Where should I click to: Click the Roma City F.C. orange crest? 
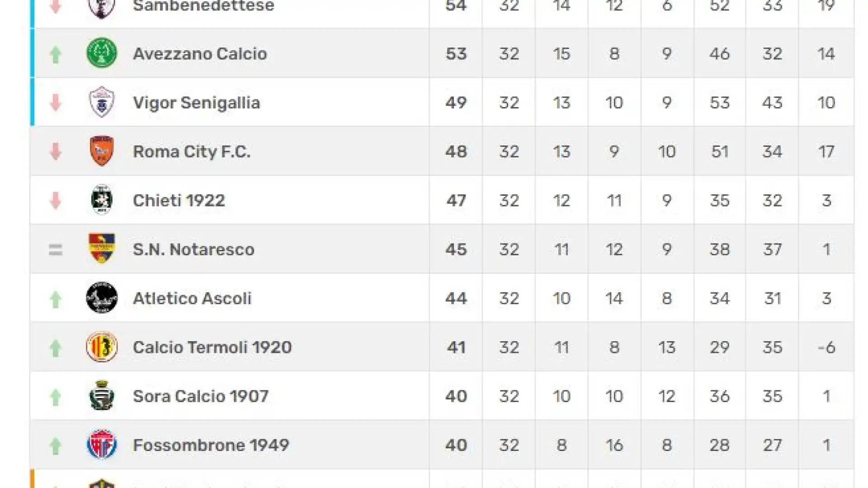[102, 151]
